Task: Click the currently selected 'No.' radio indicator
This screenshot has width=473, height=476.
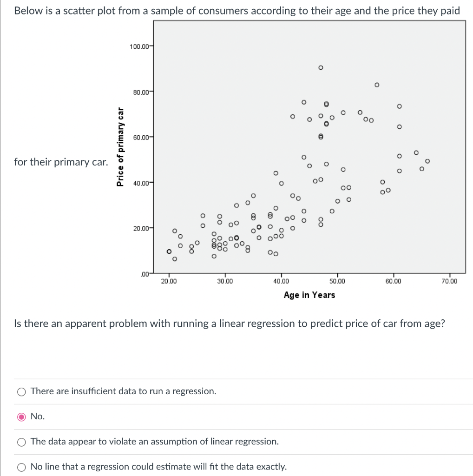Action: tap(21, 417)
